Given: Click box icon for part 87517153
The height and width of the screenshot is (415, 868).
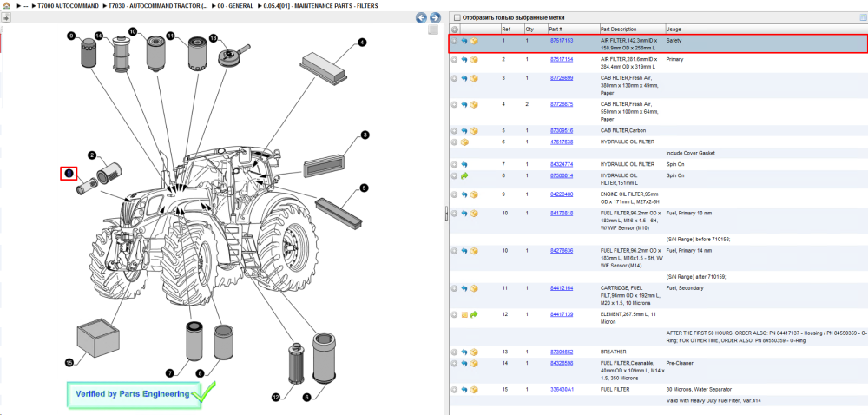Looking at the screenshot, I should (x=474, y=41).
